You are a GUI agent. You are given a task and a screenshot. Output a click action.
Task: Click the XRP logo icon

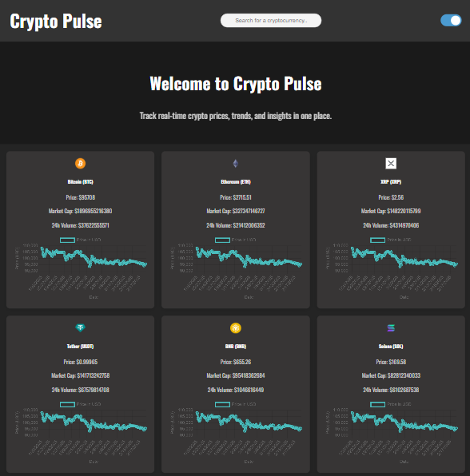391,163
